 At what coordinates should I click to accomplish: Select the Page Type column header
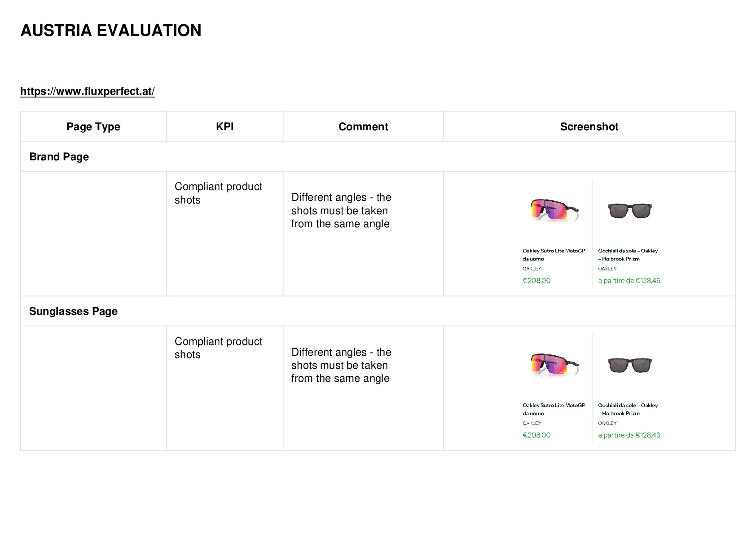[93, 127]
